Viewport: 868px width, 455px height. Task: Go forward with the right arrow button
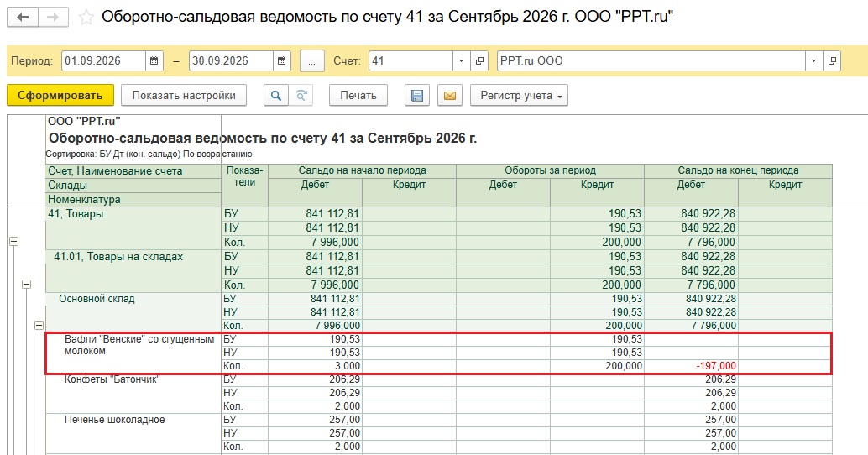[53, 17]
